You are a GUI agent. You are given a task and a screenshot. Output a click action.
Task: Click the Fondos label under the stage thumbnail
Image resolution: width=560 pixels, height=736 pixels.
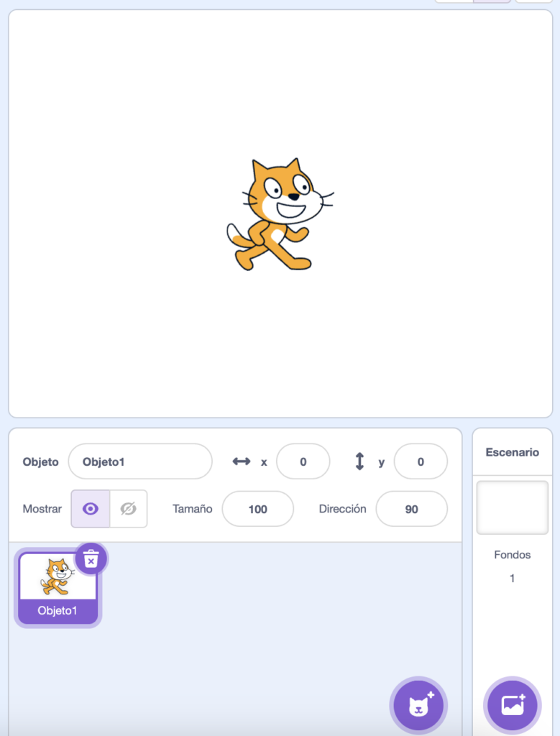[512, 555]
